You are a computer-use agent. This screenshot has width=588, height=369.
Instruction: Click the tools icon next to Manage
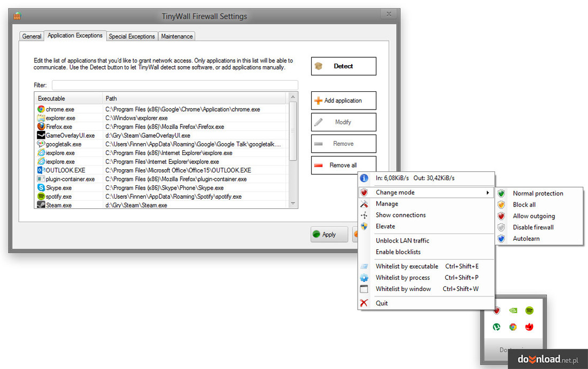coord(363,204)
